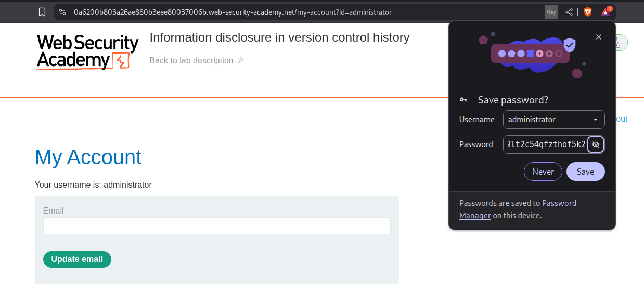Screen dimensions: 644x289
Task: Click the partially hidden Log out link
Action: tap(622, 119)
